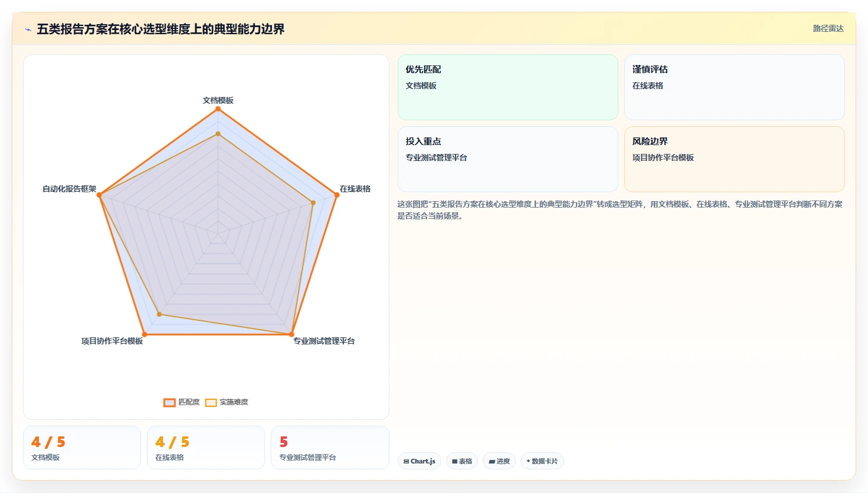Select the 数据卡片 tag
Viewport: 868px width, 493px height.
(542, 461)
